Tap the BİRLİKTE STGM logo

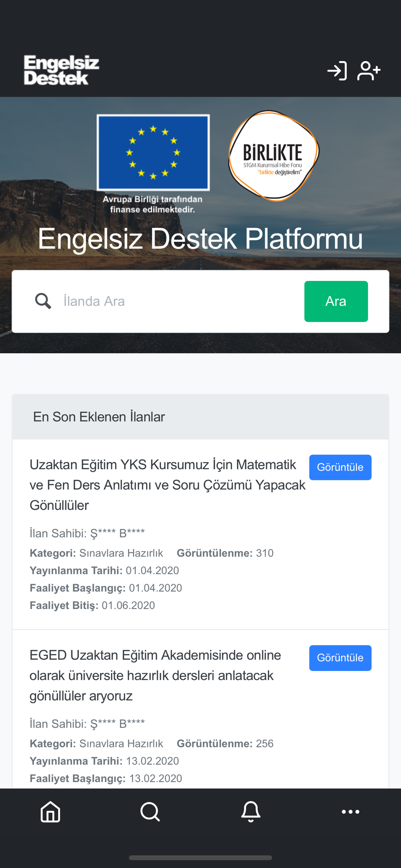273,156
